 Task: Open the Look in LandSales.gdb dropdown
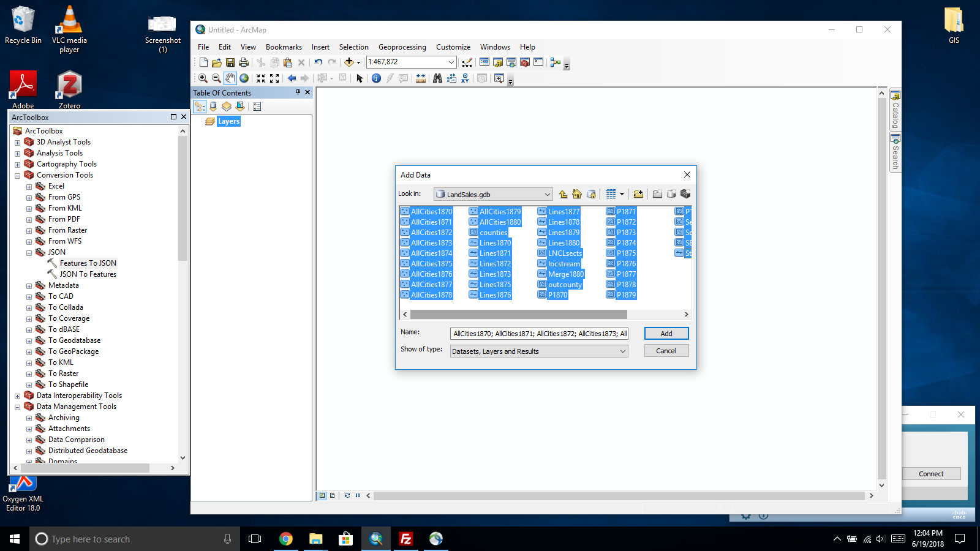[x=547, y=194]
